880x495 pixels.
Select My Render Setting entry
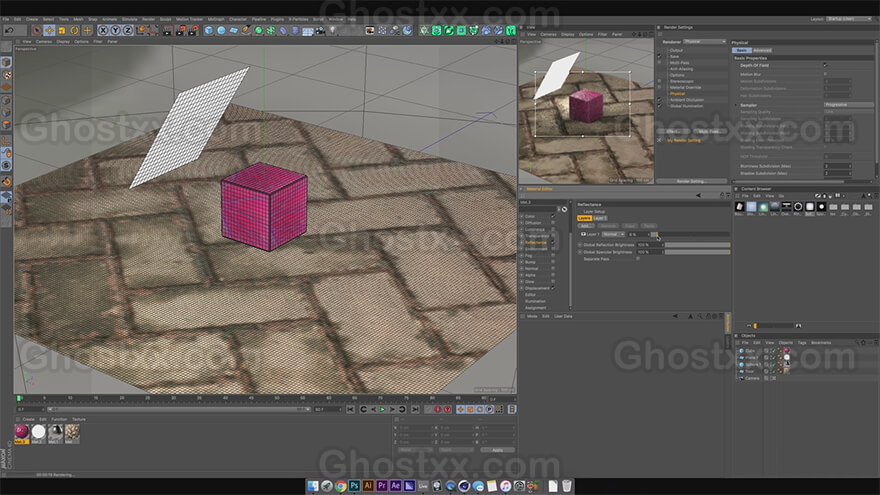pyautogui.click(x=684, y=140)
